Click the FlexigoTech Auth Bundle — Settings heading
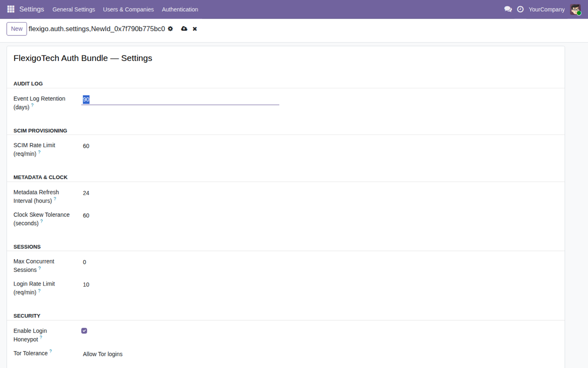The image size is (588, 368). coord(83,58)
